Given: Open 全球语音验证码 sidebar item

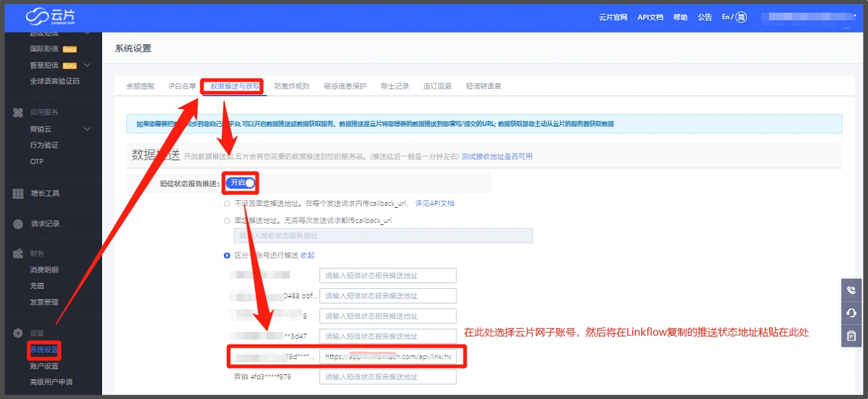Looking at the screenshot, I should (x=55, y=81).
